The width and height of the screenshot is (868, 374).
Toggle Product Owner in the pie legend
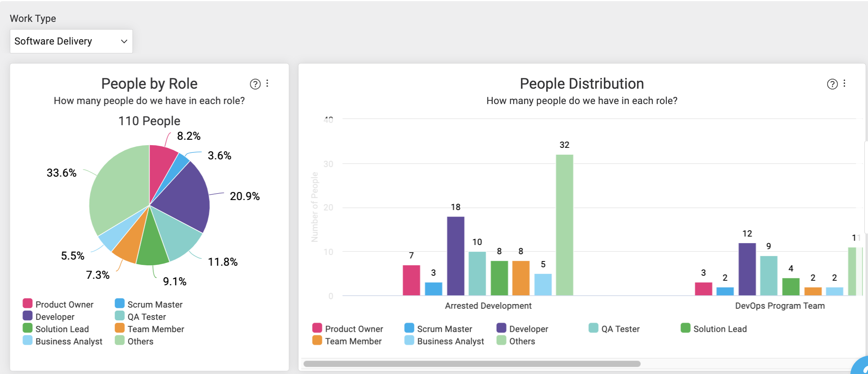click(x=58, y=304)
